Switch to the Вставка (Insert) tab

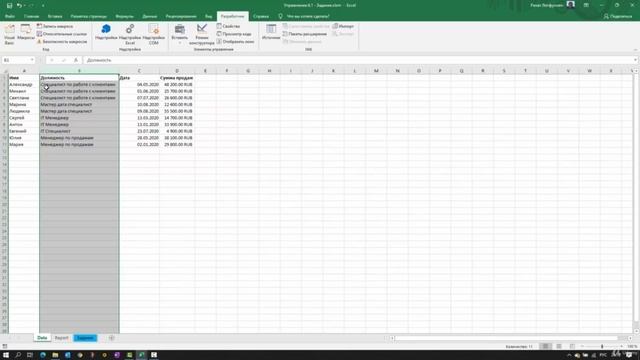click(x=55, y=16)
